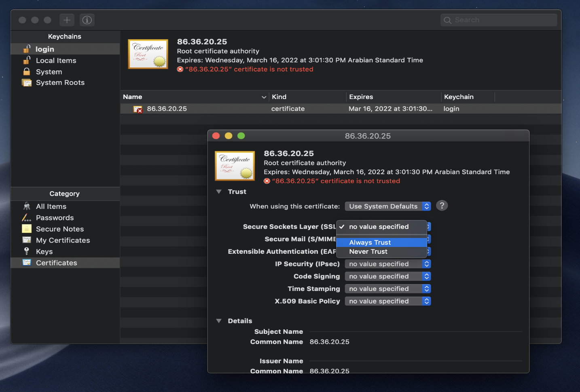Click the System keychain locked padlock icon

coord(27,72)
